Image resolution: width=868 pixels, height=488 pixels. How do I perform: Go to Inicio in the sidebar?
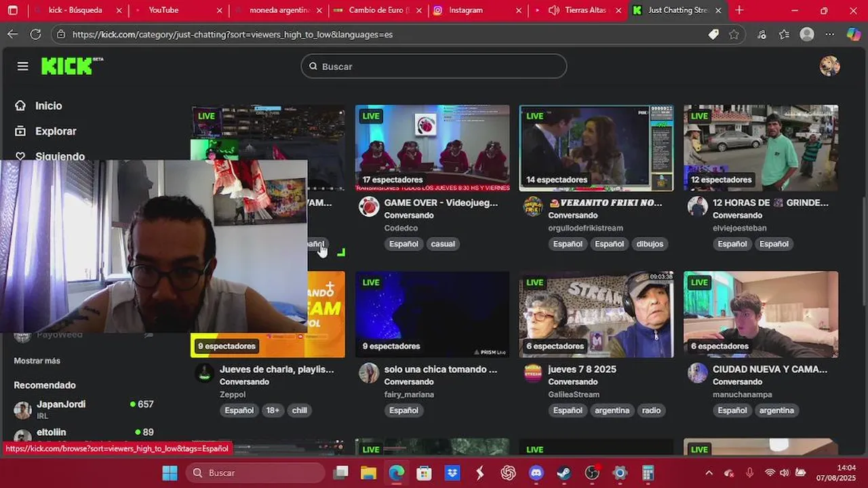pos(48,106)
